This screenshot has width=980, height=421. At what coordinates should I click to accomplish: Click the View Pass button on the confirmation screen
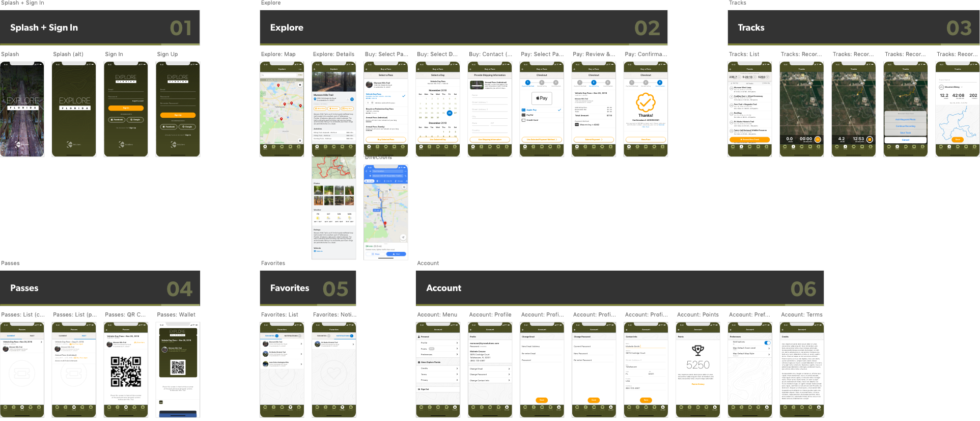[x=646, y=139]
